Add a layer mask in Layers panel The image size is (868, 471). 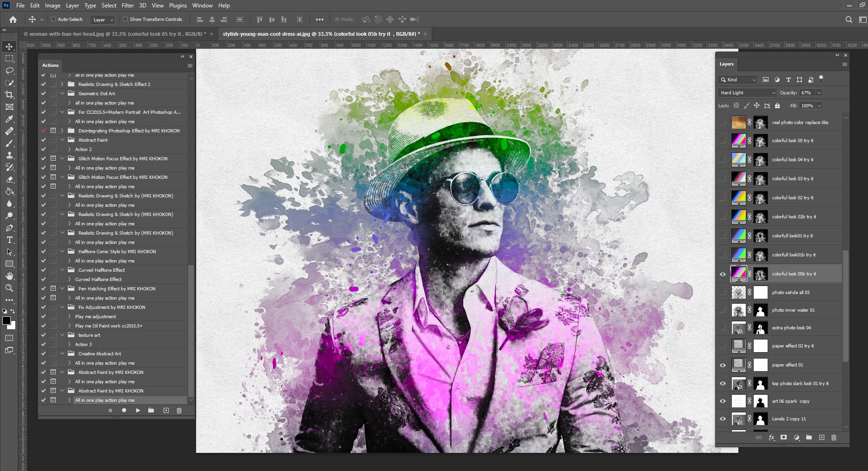[783, 437]
